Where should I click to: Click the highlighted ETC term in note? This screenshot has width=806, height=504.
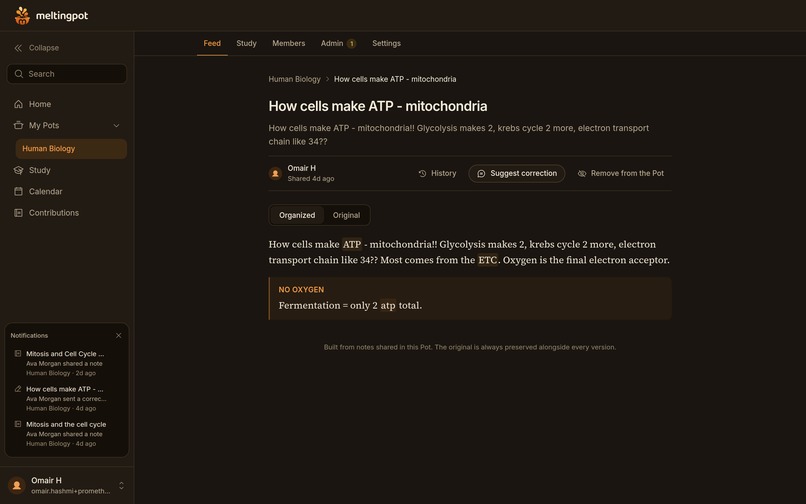(488, 260)
